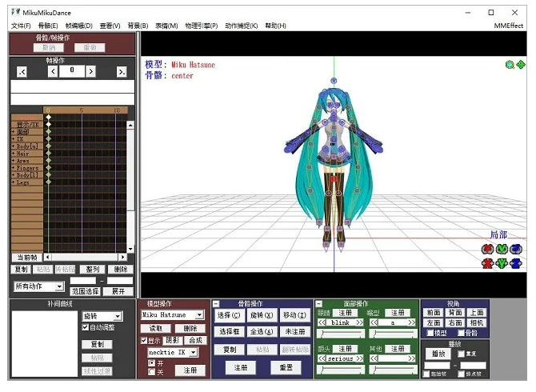Expand the IK bone group
This screenshot has height=392, width=536.
tap(14, 139)
